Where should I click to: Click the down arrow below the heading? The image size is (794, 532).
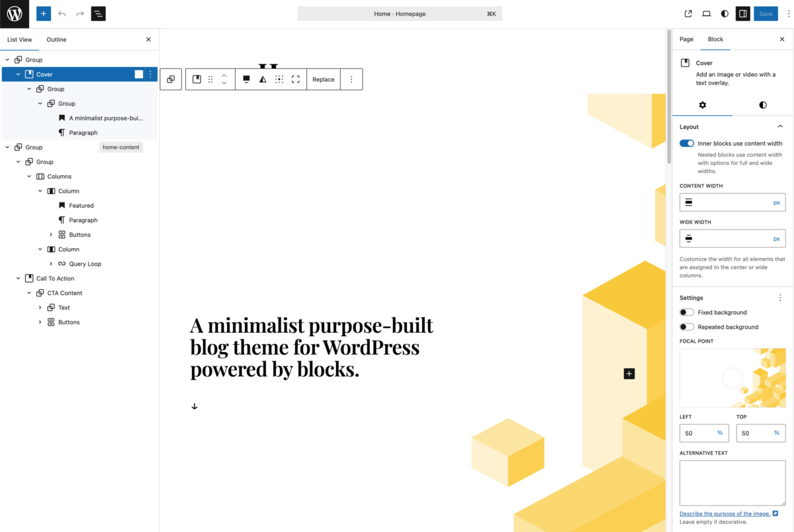pyautogui.click(x=195, y=406)
